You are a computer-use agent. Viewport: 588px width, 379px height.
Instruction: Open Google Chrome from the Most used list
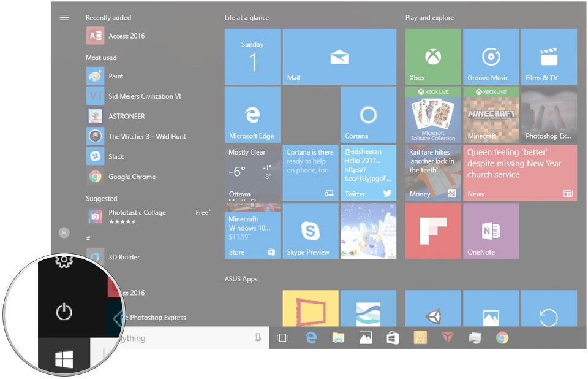pos(132,177)
